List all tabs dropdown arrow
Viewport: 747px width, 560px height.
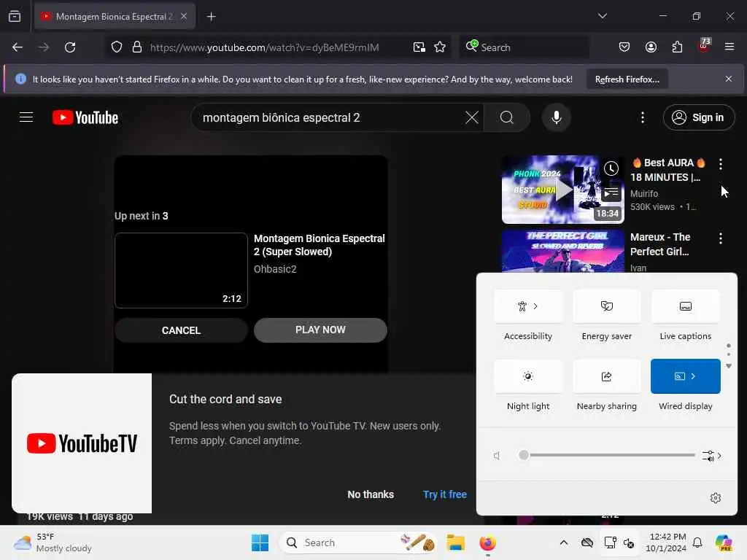point(602,16)
